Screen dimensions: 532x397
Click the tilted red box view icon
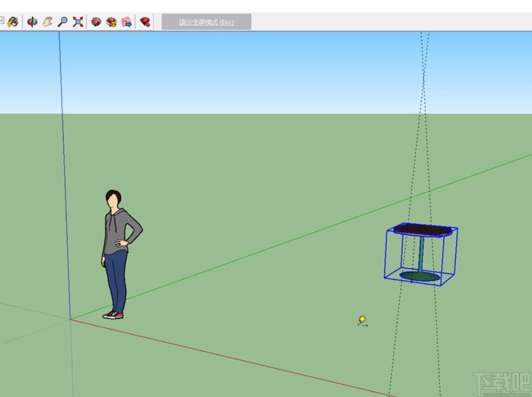pyautogui.click(x=95, y=21)
